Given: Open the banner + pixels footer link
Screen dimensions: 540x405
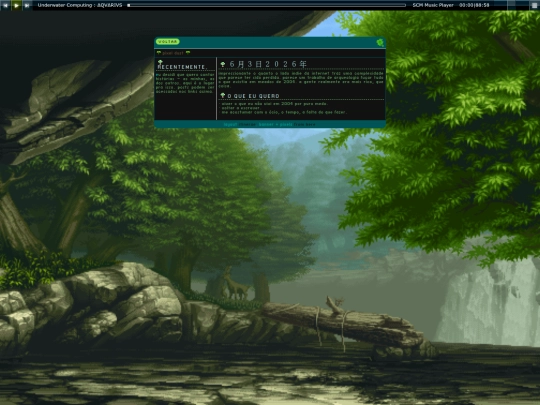Looking at the screenshot, I should [x=276, y=124].
